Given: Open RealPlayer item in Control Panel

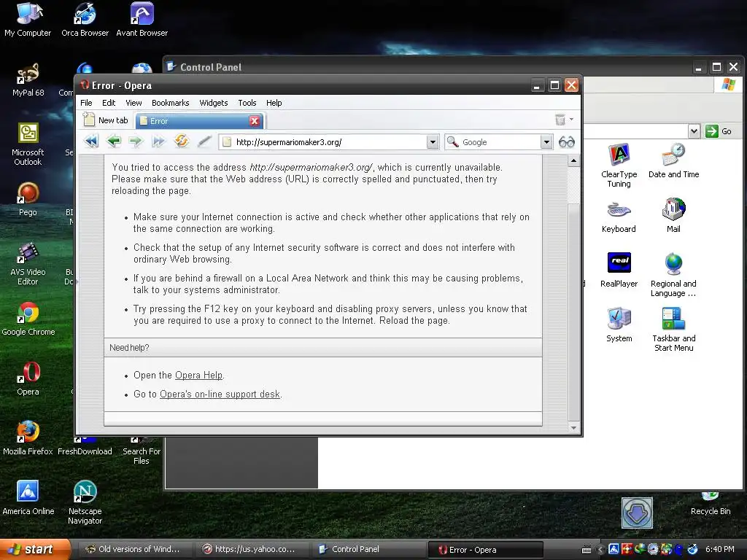Looking at the screenshot, I should click(619, 270).
